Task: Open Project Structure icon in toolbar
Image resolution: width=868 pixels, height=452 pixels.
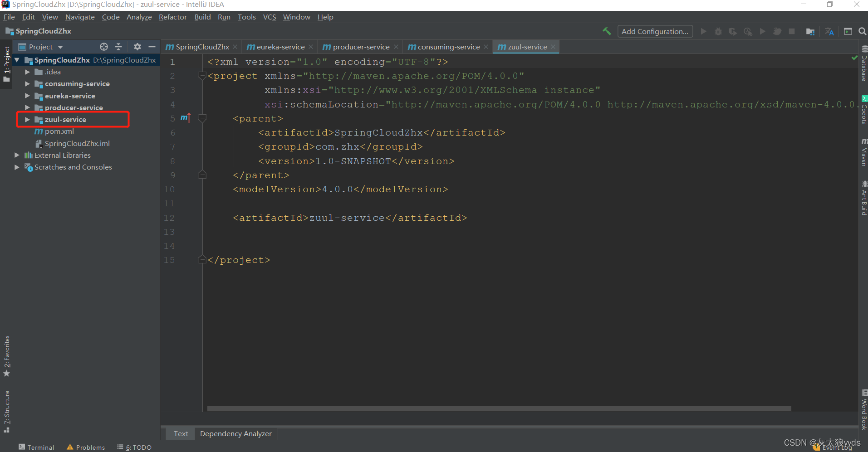Action: 810,31
